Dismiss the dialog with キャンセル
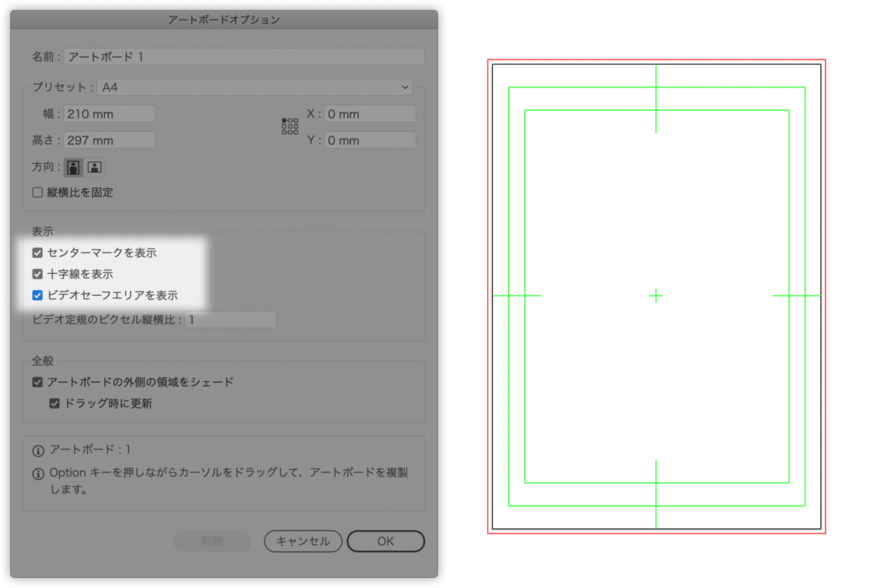This screenshot has width=875, height=588. (x=303, y=541)
